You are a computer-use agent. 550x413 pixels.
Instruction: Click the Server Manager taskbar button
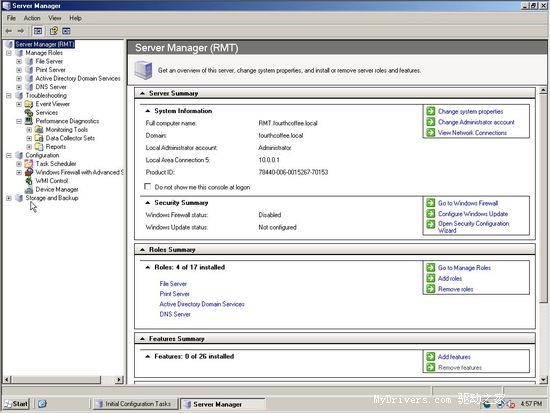click(222, 404)
